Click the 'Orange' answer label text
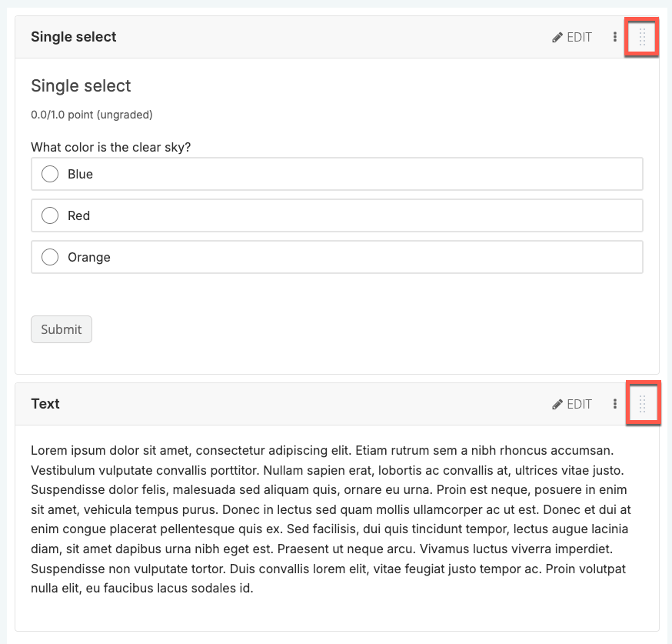672x644 pixels. pyautogui.click(x=89, y=258)
